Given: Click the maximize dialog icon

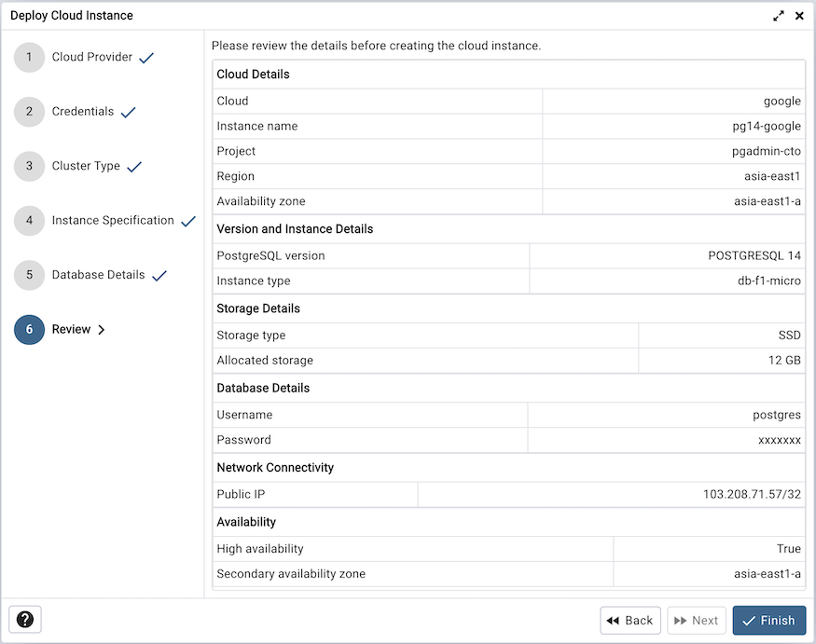Looking at the screenshot, I should (780, 15).
